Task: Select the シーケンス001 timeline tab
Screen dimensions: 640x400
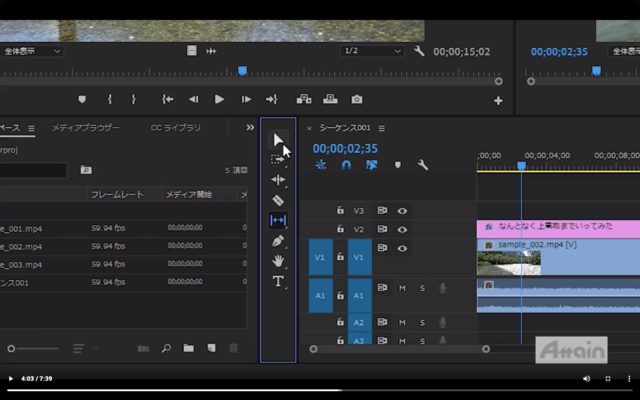Action: click(x=345, y=128)
